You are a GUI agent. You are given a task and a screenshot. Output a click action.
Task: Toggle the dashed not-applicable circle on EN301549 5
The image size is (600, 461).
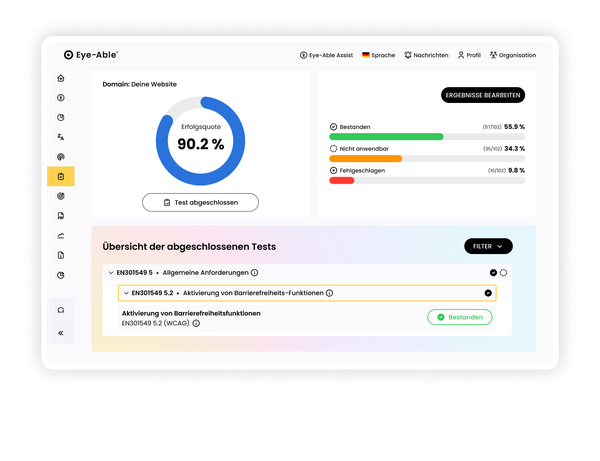504,272
